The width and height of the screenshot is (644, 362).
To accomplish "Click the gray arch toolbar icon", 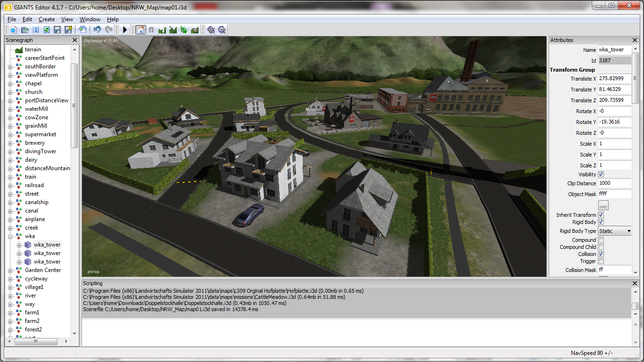I will coord(151,30).
